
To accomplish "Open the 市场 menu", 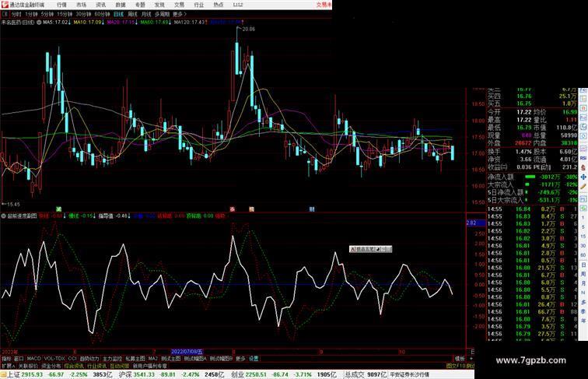I will 81,5.
